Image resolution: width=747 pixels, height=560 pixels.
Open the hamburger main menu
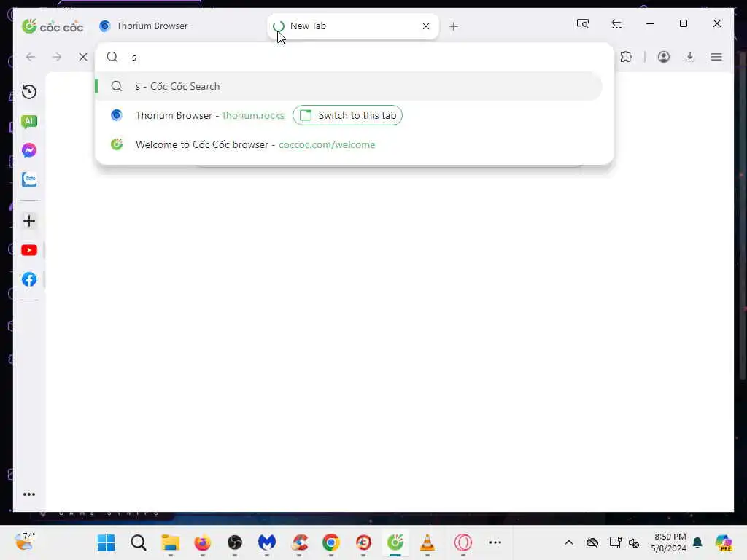click(x=716, y=57)
